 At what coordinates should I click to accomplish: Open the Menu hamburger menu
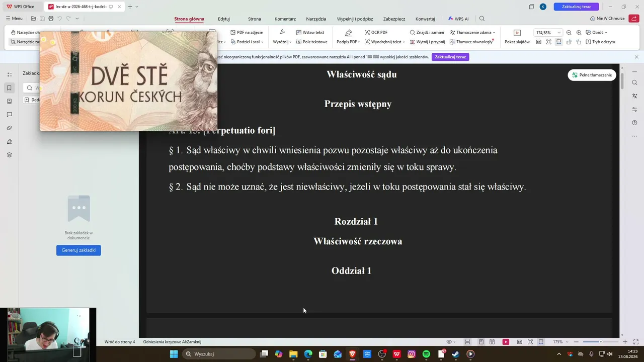click(x=14, y=19)
